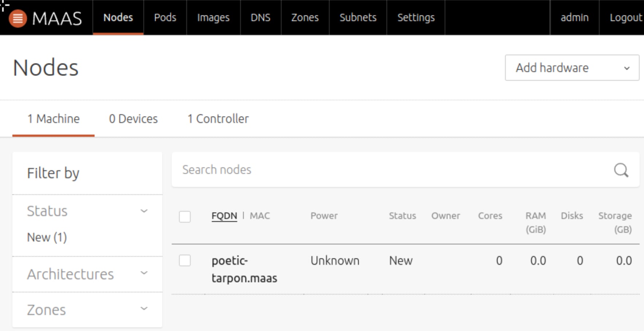This screenshot has height=331, width=644.
Task: Open Settings from the navigation bar
Action: coord(416,17)
